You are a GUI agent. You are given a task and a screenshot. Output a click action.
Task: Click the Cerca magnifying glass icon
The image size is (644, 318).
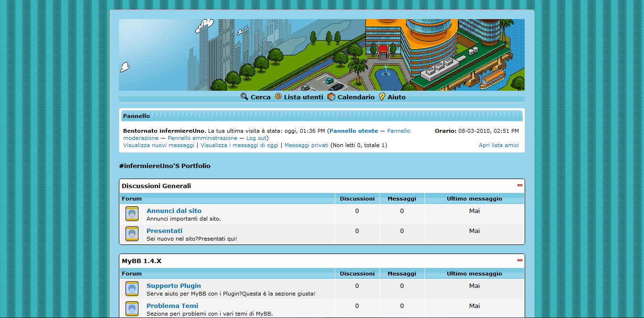[x=244, y=97]
